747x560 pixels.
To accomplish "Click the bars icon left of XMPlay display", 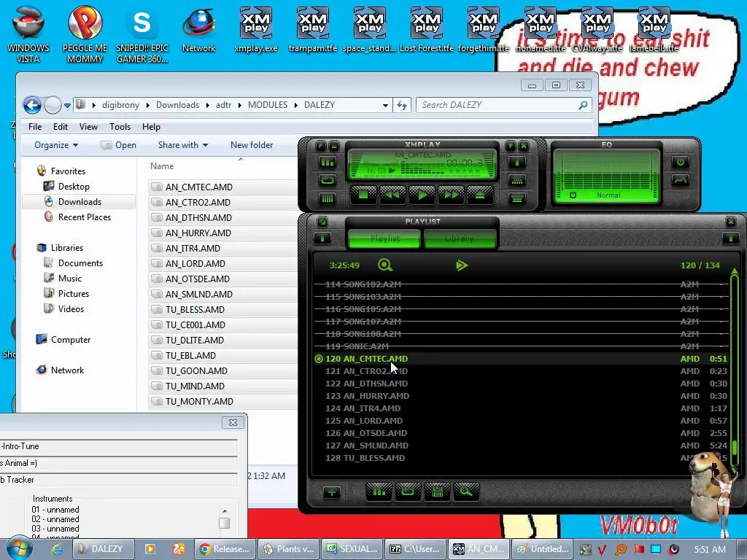I will pyautogui.click(x=328, y=163).
